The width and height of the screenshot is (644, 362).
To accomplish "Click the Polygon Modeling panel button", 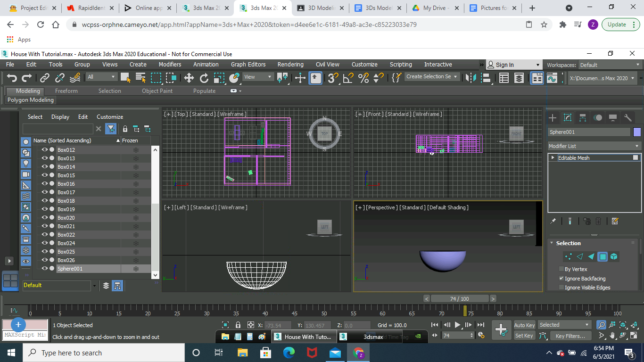I will click(x=31, y=100).
